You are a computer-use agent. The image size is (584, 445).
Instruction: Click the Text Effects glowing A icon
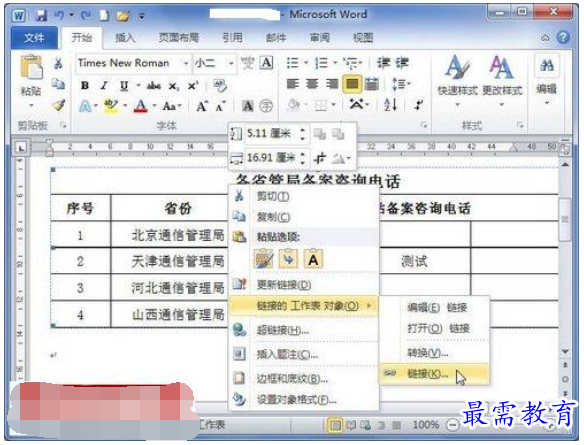(85, 107)
